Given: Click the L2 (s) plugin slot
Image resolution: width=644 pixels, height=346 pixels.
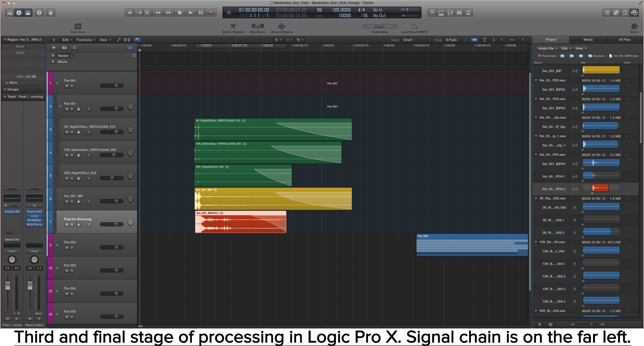Looking at the screenshot, I should coord(34,216).
